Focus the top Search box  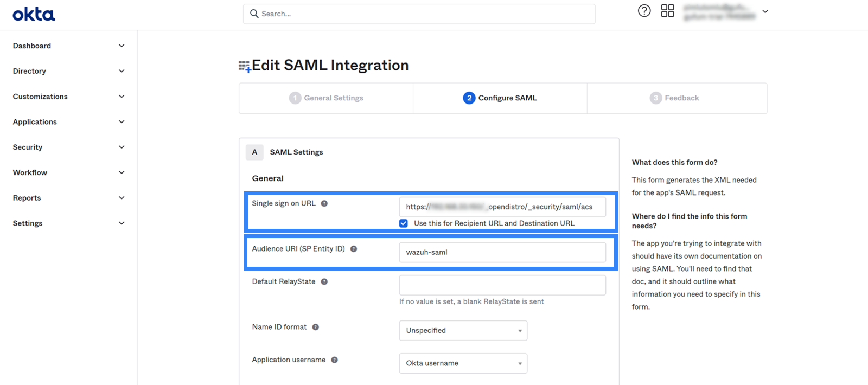[419, 14]
